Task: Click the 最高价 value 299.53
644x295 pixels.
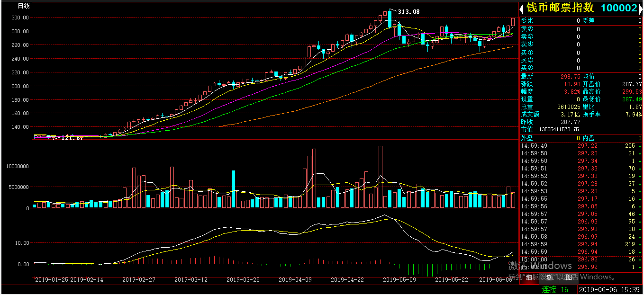Action: coord(632,91)
